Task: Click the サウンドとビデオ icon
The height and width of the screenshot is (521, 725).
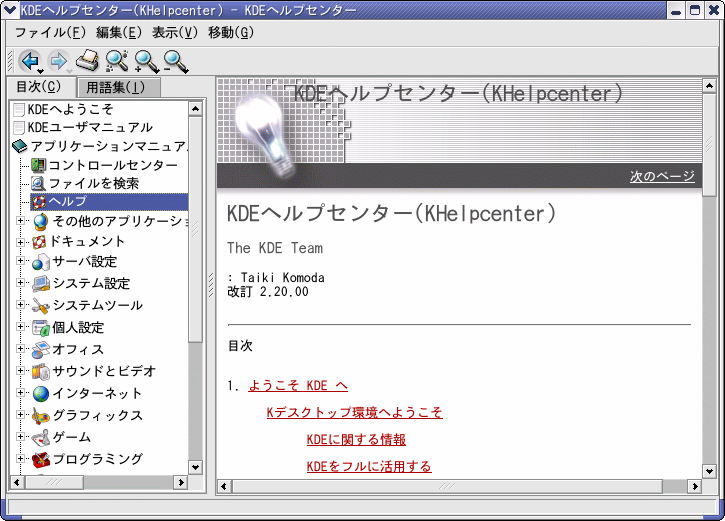Action: coord(41,371)
